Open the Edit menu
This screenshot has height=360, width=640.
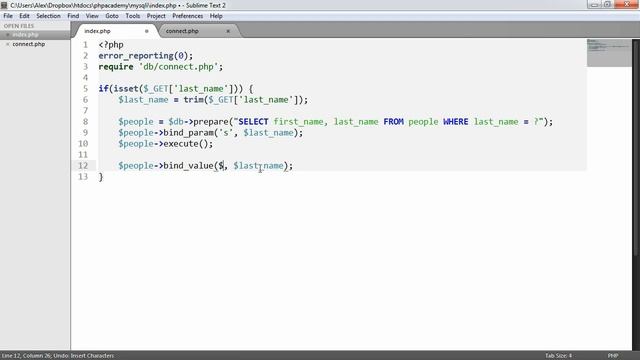click(x=24, y=16)
